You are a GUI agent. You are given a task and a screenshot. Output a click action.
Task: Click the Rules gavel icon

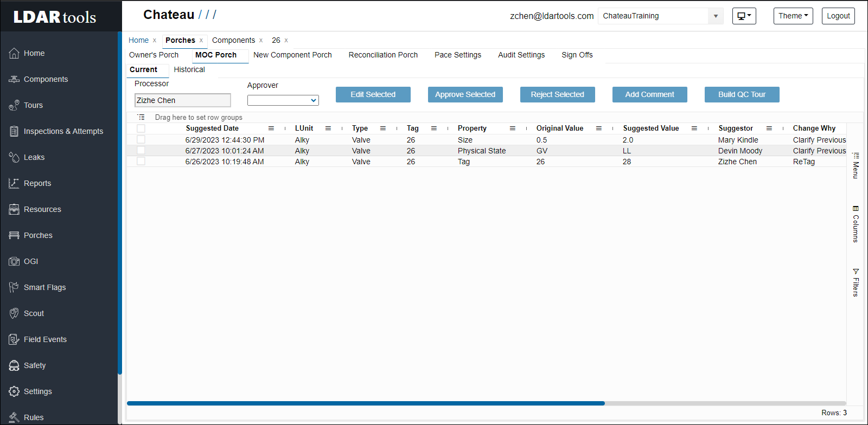pos(14,417)
